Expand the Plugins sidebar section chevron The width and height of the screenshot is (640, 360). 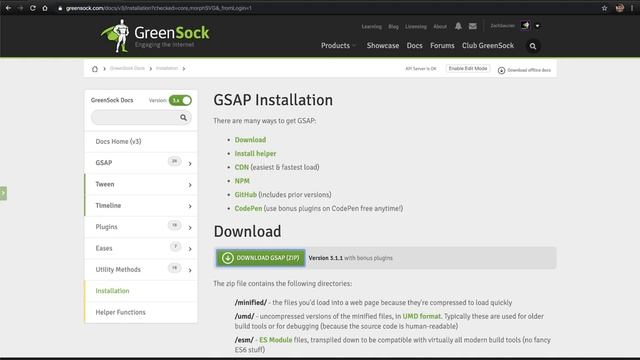190,228
